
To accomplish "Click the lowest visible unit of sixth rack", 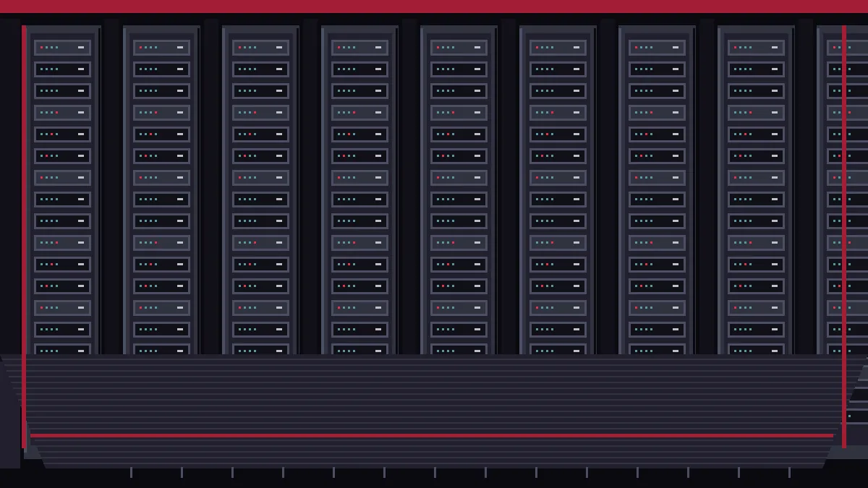I will [558, 348].
